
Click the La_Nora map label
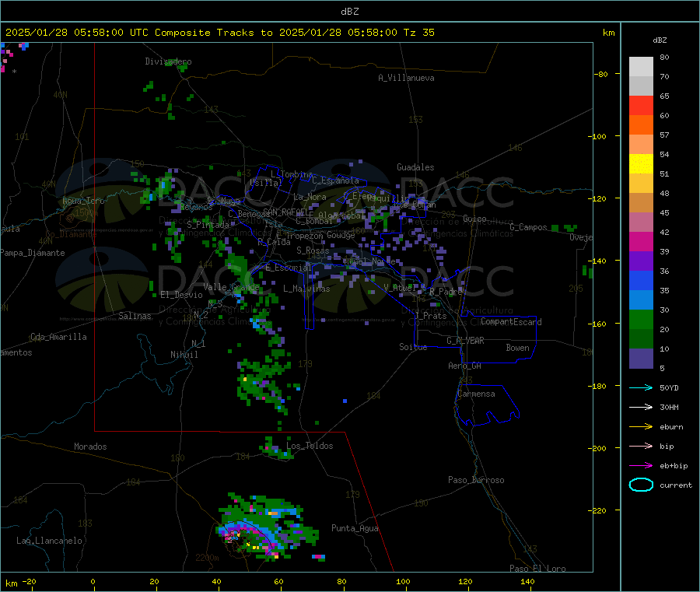310,197
